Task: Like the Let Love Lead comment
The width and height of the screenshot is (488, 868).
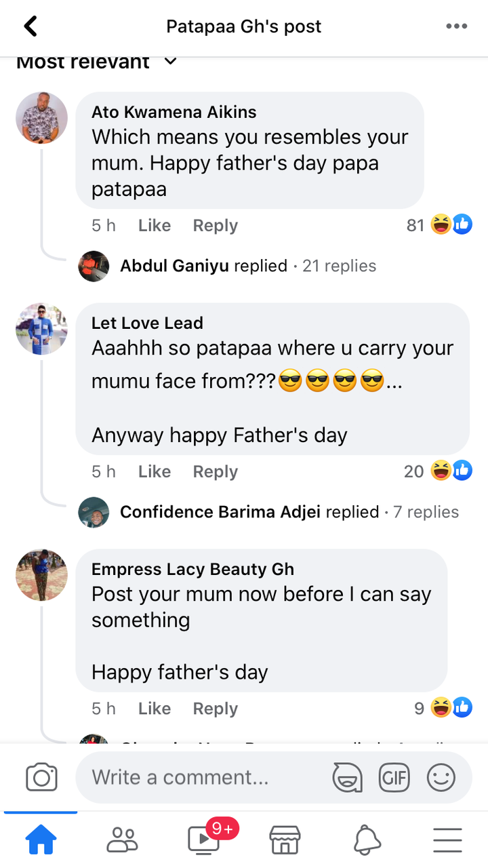Action: point(154,472)
